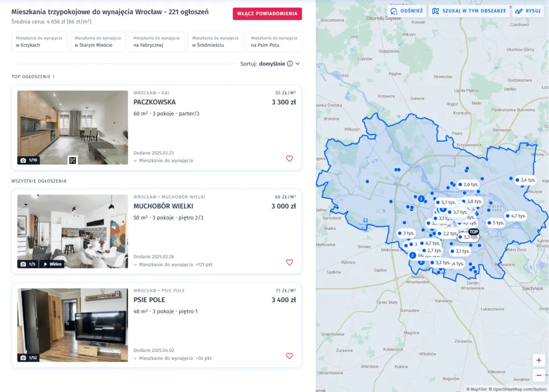Click heart icon on Muchobór Wielki listing
549x392 pixels.
(289, 262)
